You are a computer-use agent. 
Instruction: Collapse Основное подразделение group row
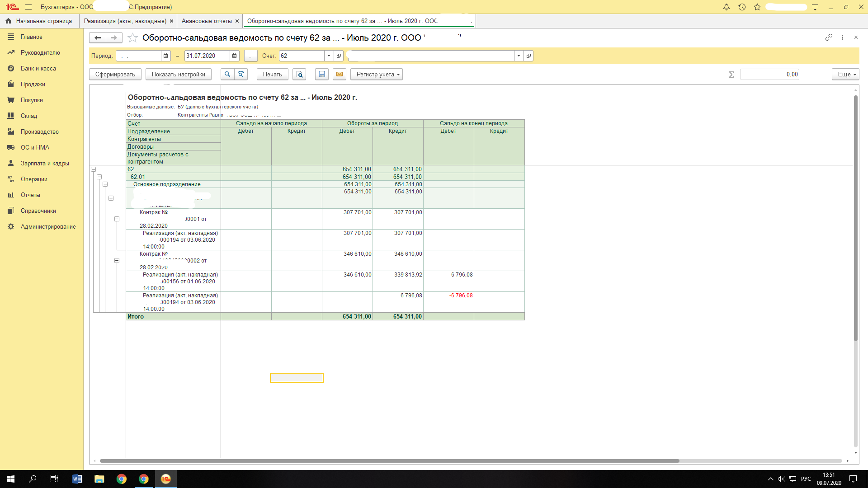105,184
